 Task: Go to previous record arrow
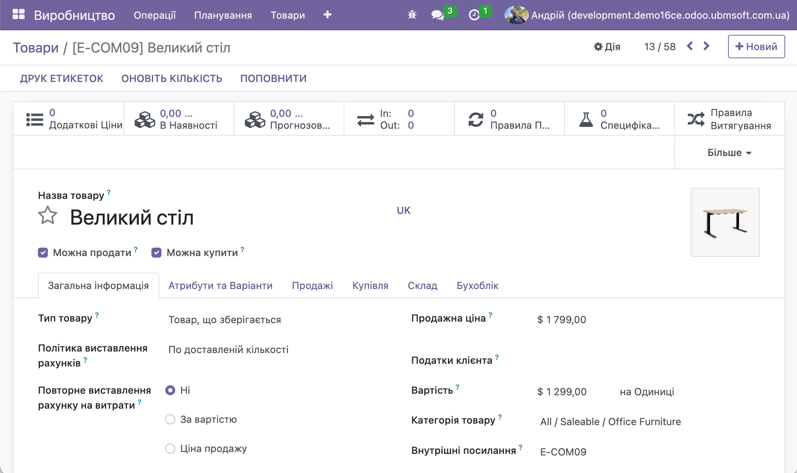click(689, 46)
